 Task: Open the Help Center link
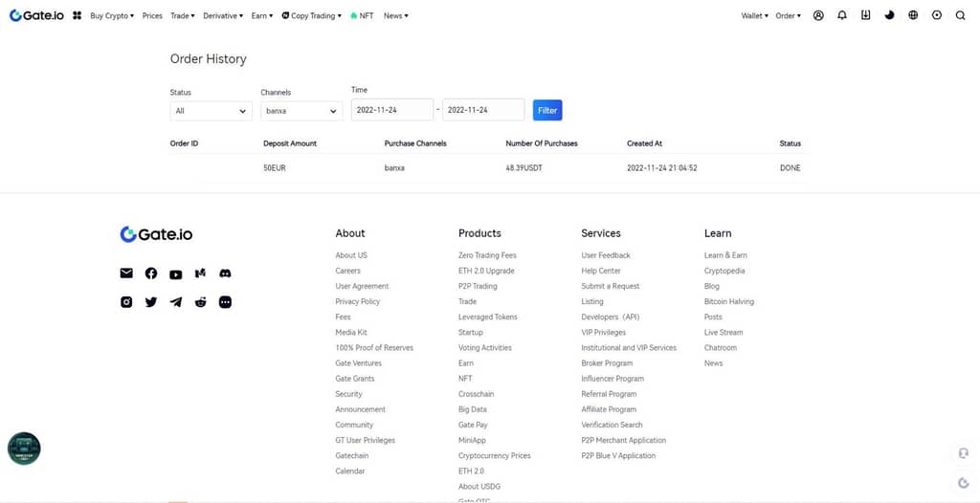click(x=601, y=271)
